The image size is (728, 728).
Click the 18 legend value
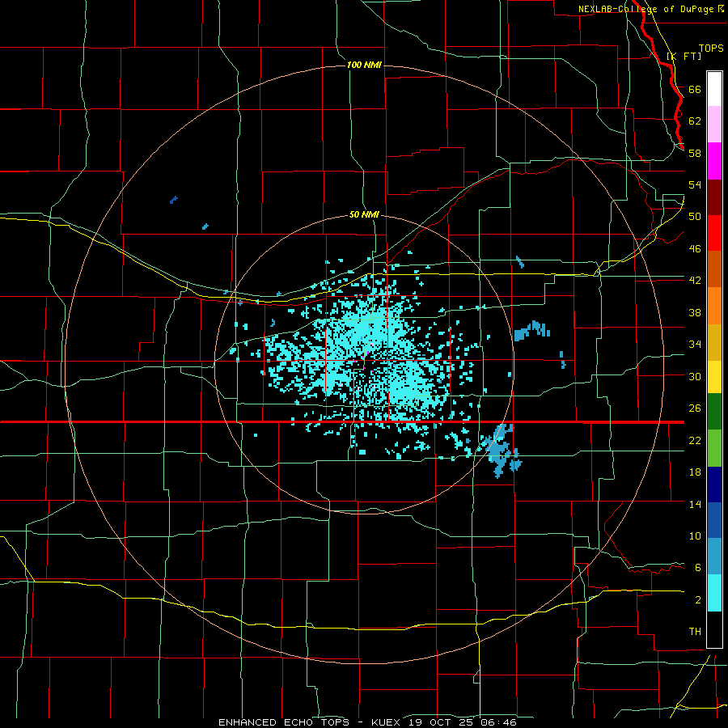tap(695, 472)
